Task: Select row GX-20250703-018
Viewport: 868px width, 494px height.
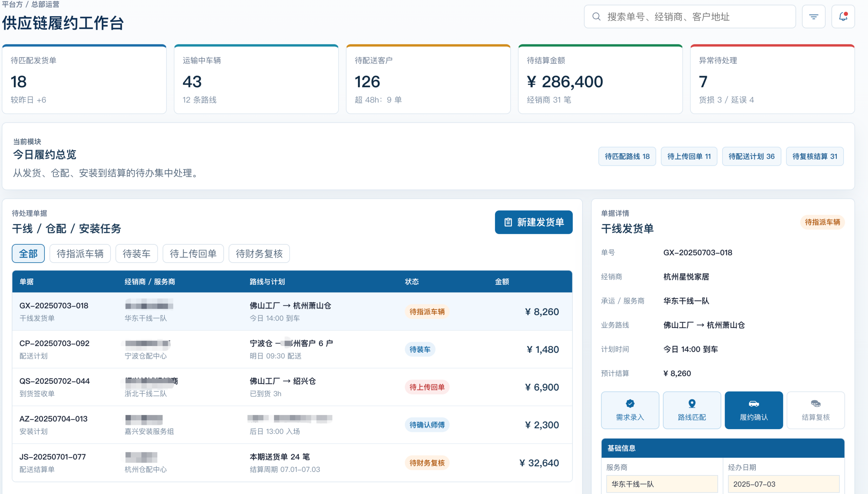Action: (292, 311)
